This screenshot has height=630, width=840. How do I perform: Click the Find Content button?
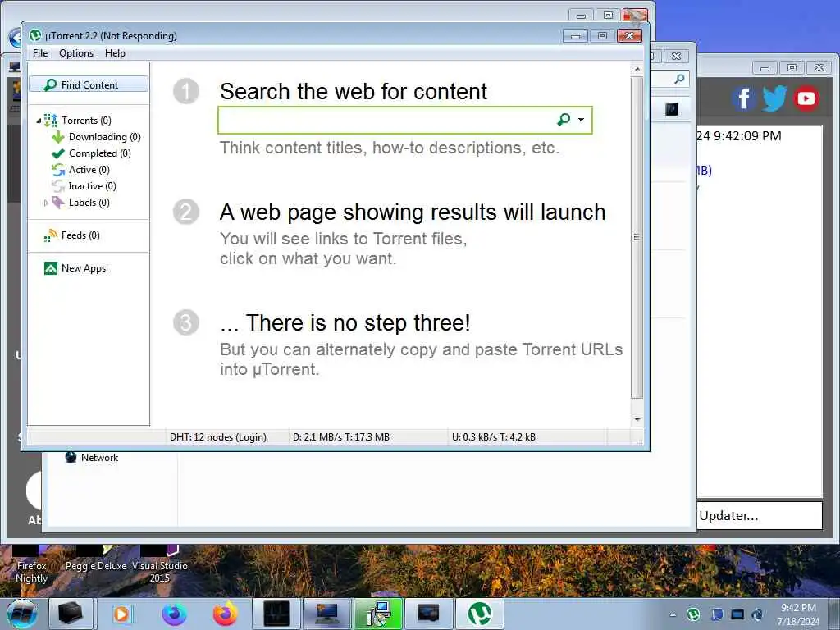(x=89, y=84)
